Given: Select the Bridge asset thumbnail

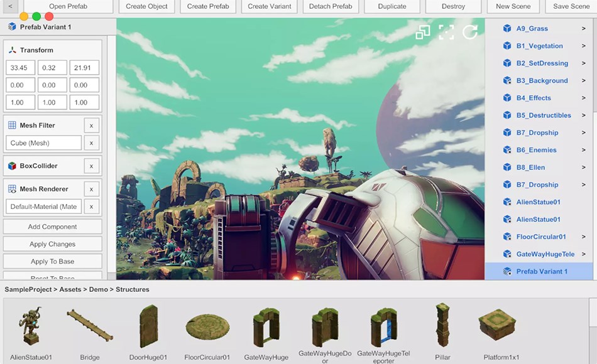Looking at the screenshot, I should coord(90,328).
